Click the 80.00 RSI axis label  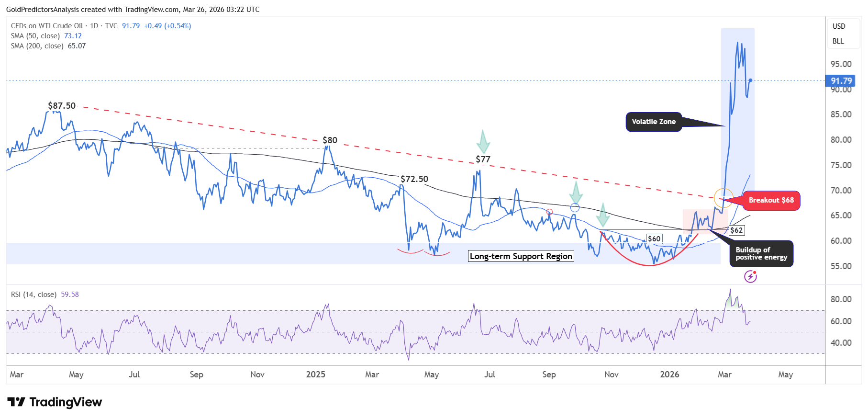click(x=841, y=299)
